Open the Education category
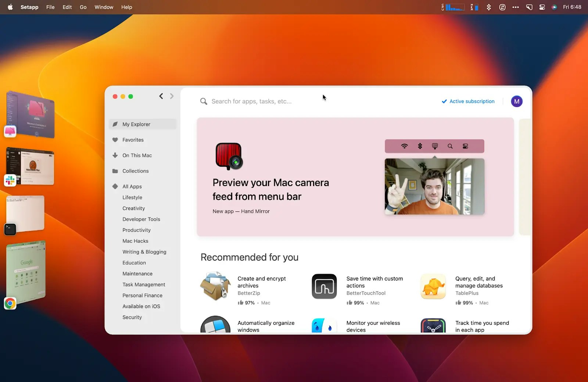This screenshot has height=382, width=588. pyautogui.click(x=134, y=263)
